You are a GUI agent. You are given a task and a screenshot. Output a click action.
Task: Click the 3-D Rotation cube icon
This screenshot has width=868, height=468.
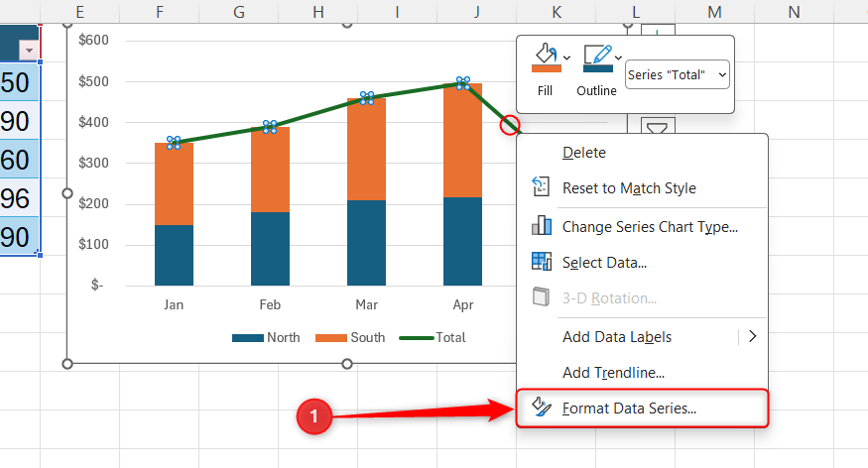pos(541,297)
